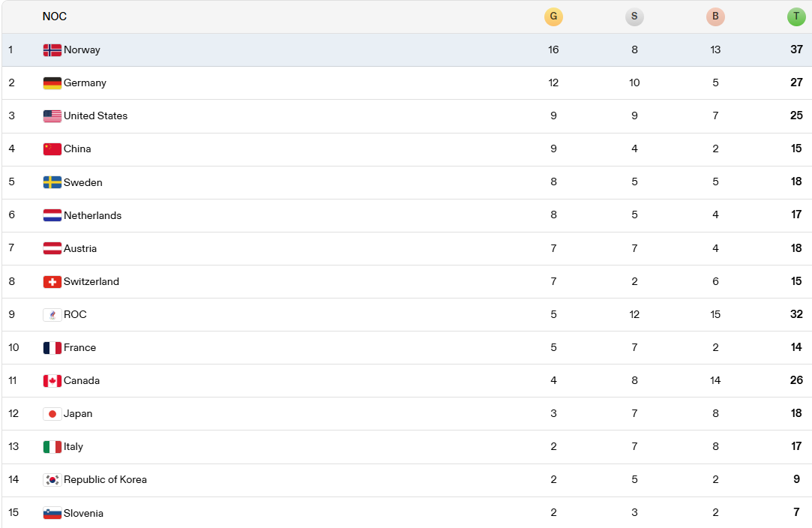The height and width of the screenshot is (528, 812).
Task: Click the silver medal S column icon
Action: click(x=634, y=17)
